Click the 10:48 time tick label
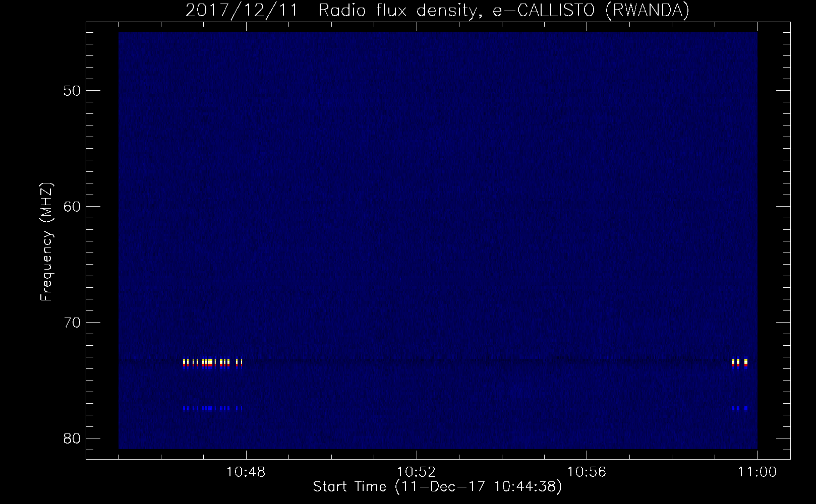 click(x=246, y=472)
